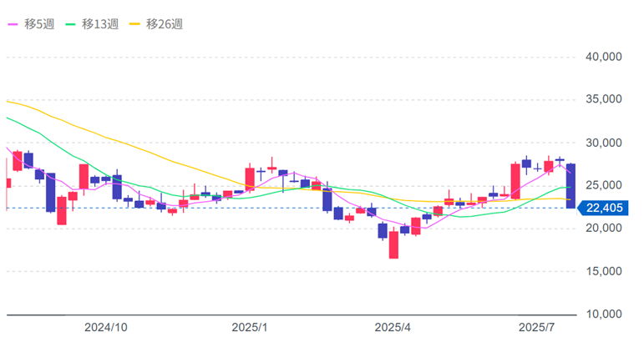Viewport: 644px width, 347px height.
Task: Click the 35,000 price axis label
Action: click(x=603, y=99)
